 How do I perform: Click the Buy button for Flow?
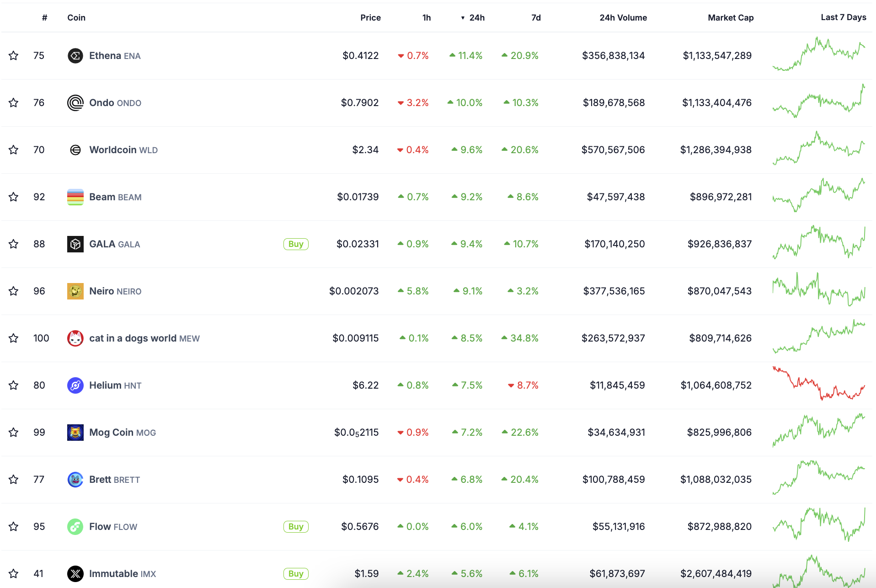[296, 527]
